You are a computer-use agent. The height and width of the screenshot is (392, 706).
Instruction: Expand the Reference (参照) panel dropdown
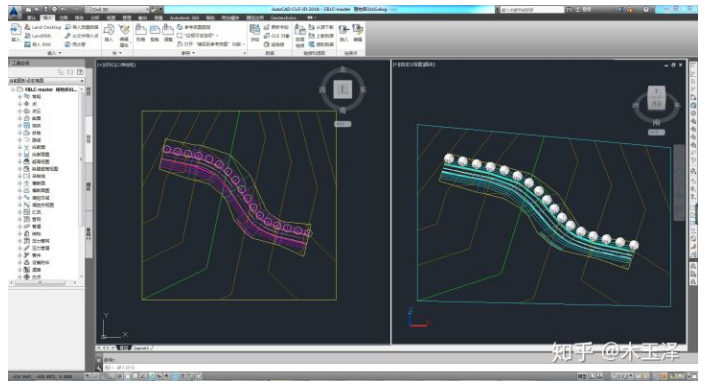189,53
